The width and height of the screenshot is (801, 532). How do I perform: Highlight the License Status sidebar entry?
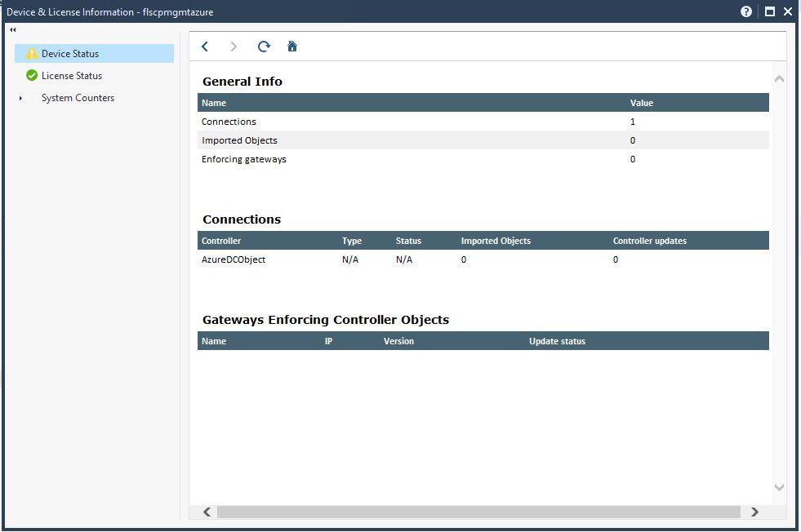[x=71, y=75]
